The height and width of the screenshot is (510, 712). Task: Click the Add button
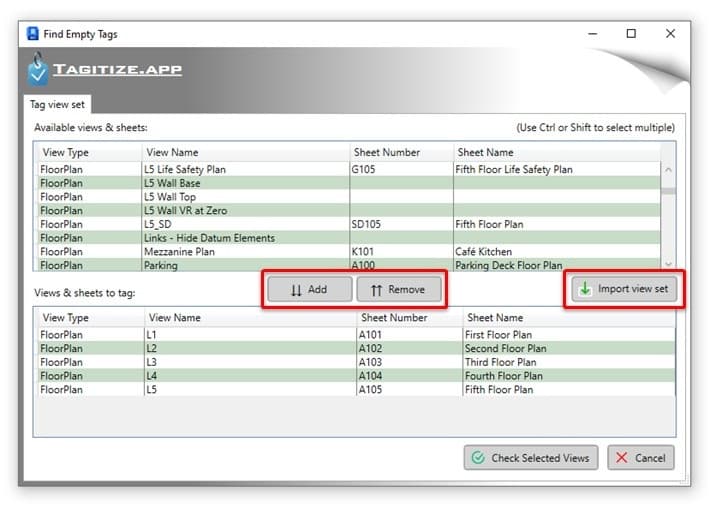[x=309, y=289]
